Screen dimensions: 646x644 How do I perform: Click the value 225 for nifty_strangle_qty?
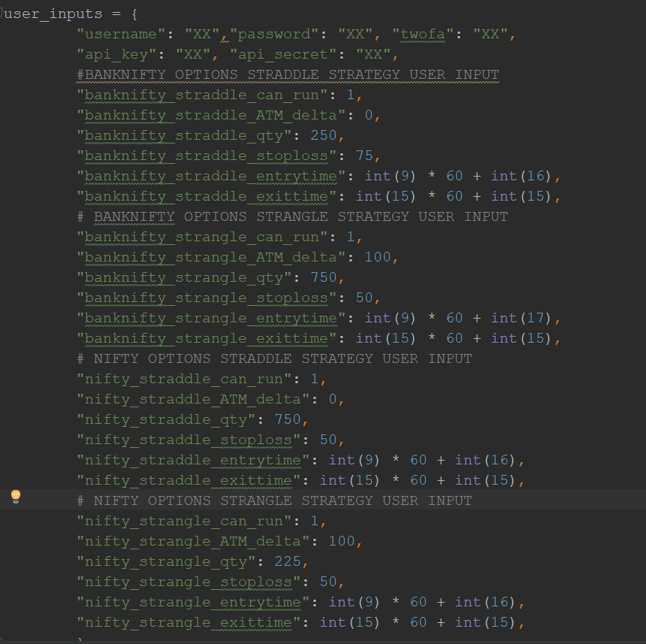click(288, 561)
